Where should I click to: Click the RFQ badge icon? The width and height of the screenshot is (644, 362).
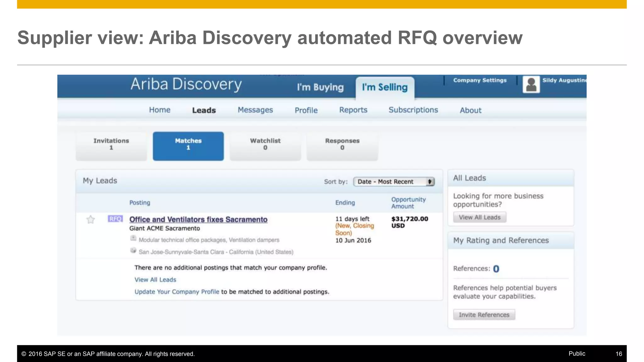click(115, 219)
